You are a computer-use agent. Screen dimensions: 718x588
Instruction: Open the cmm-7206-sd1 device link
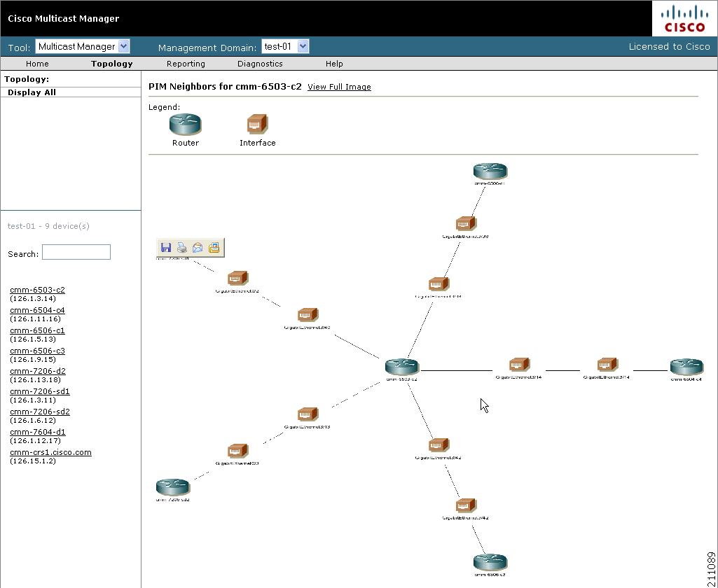click(x=40, y=391)
